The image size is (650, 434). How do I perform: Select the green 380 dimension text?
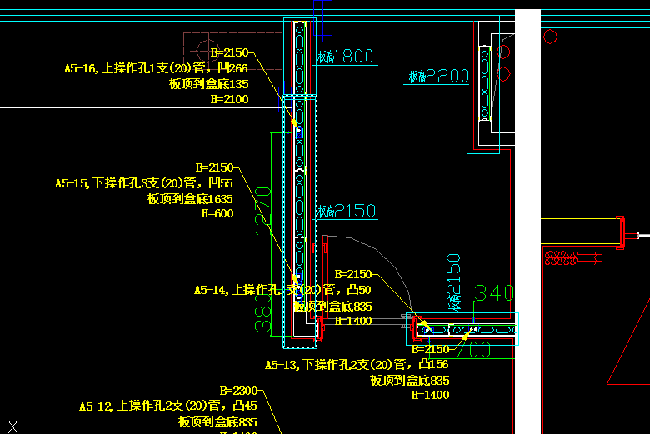click(x=263, y=314)
